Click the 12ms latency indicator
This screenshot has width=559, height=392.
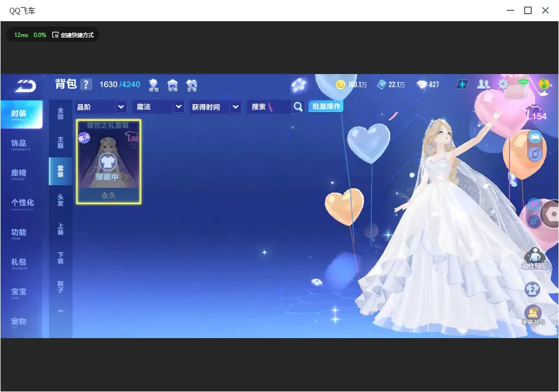coord(21,35)
